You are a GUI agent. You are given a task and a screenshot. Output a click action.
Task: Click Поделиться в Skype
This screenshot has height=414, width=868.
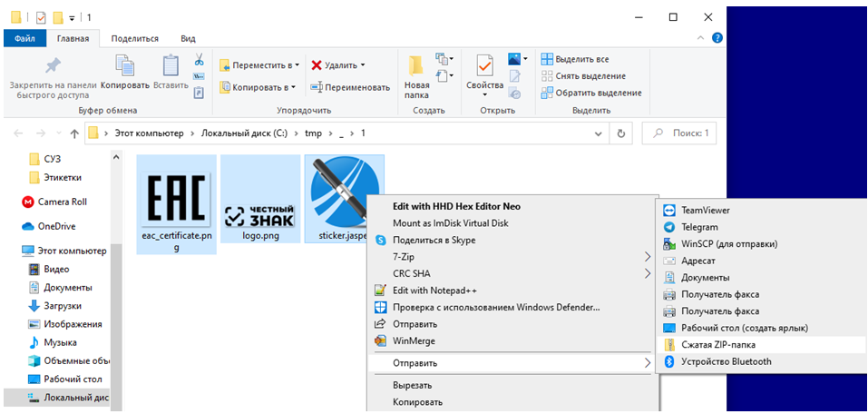434,240
